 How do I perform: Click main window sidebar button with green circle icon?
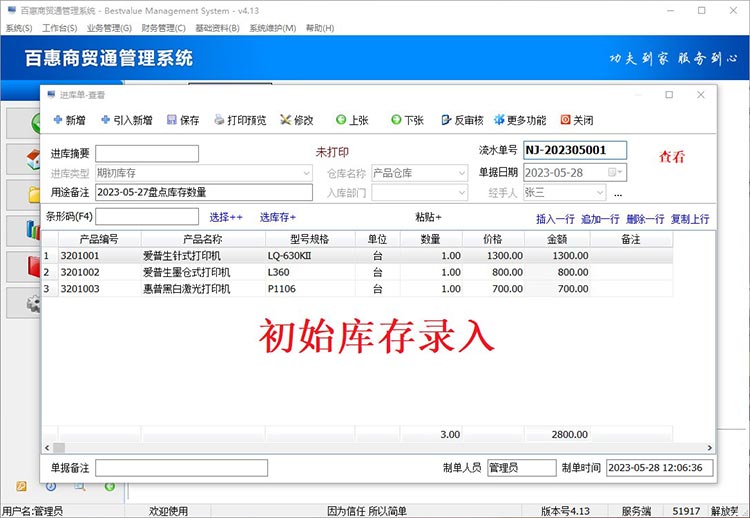pos(23,123)
